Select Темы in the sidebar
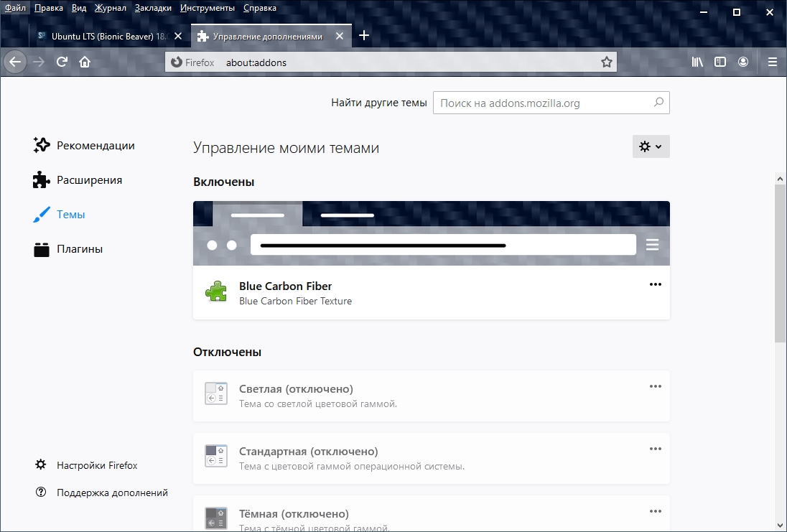 click(59, 215)
